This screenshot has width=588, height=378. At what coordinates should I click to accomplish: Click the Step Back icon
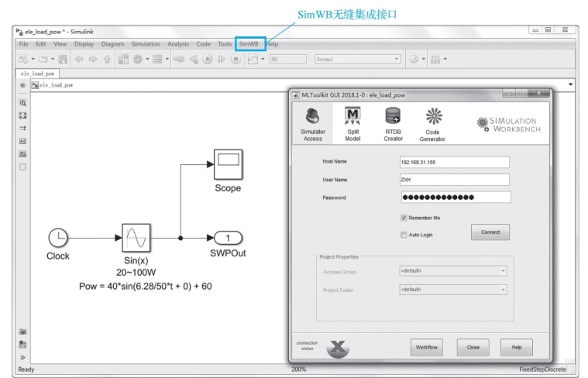(x=194, y=59)
